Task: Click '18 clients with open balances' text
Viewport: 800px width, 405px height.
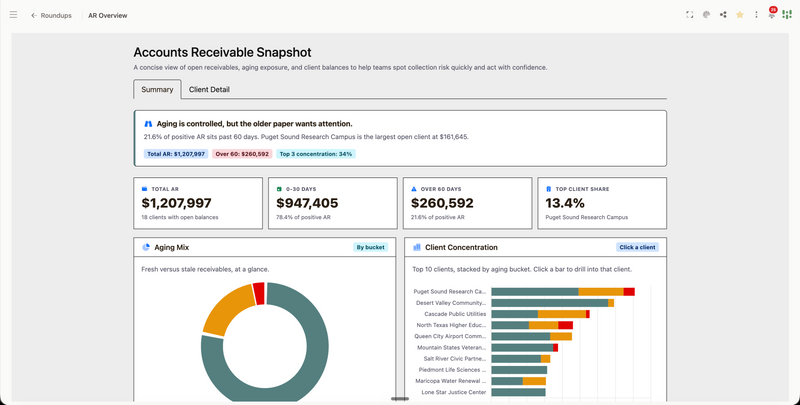Action: click(x=180, y=217)
